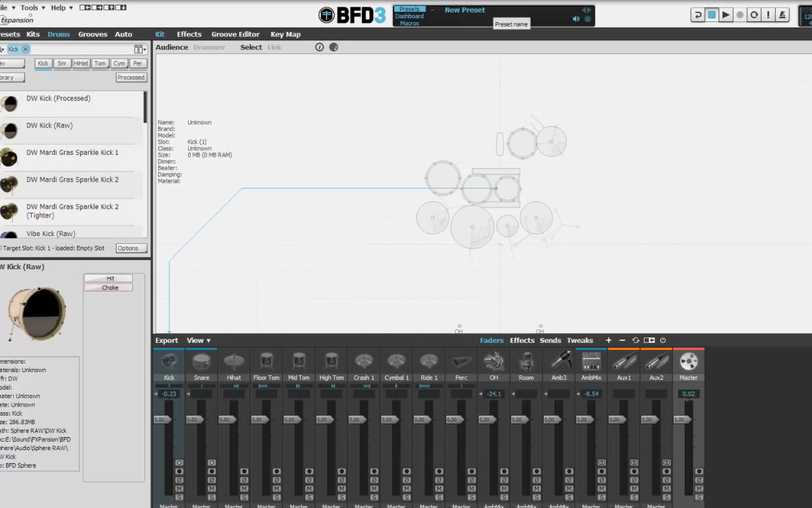
Task: Click the Choke button
Action: 108,288
